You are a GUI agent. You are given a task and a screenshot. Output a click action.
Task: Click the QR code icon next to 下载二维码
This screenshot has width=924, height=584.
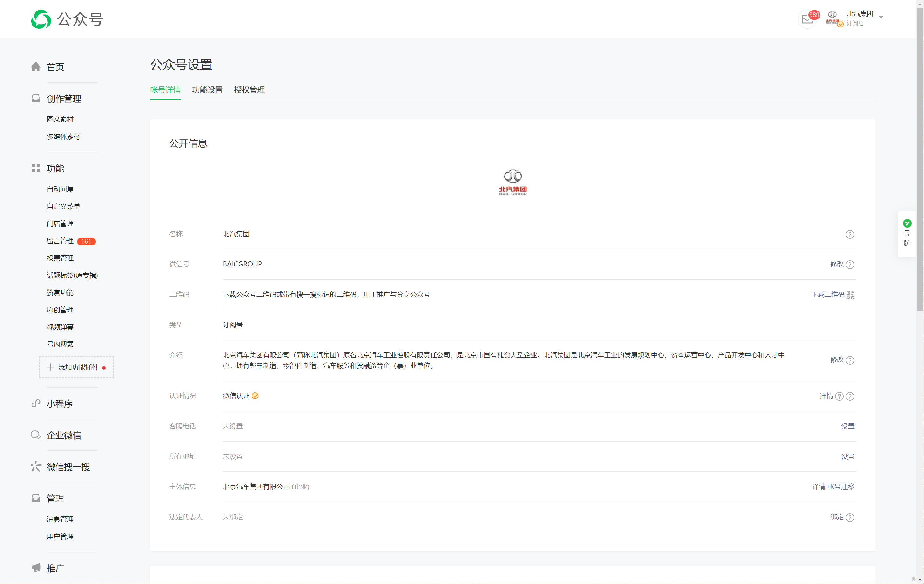click(x=850, y=295)
